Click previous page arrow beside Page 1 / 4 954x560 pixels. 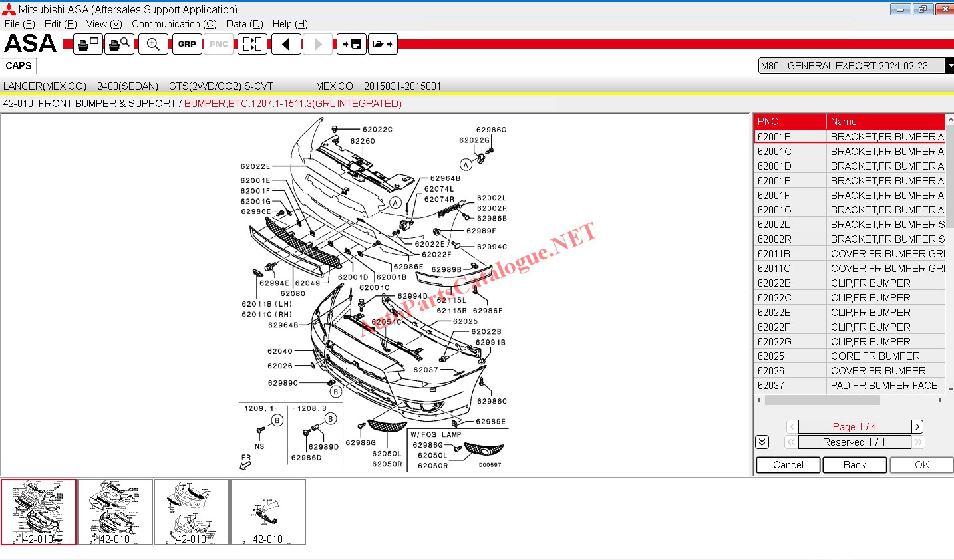tap(792, 427)
